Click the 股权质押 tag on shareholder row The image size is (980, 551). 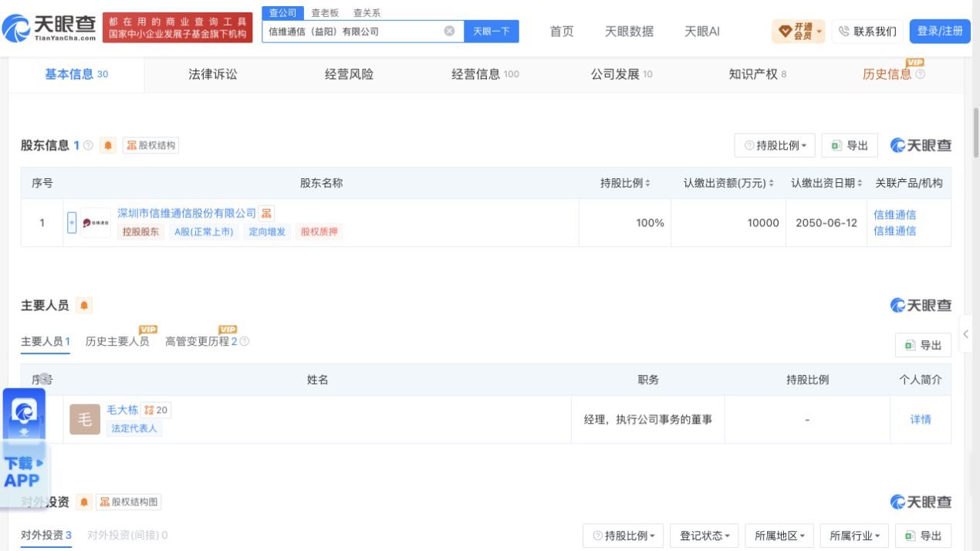point(319,232)
